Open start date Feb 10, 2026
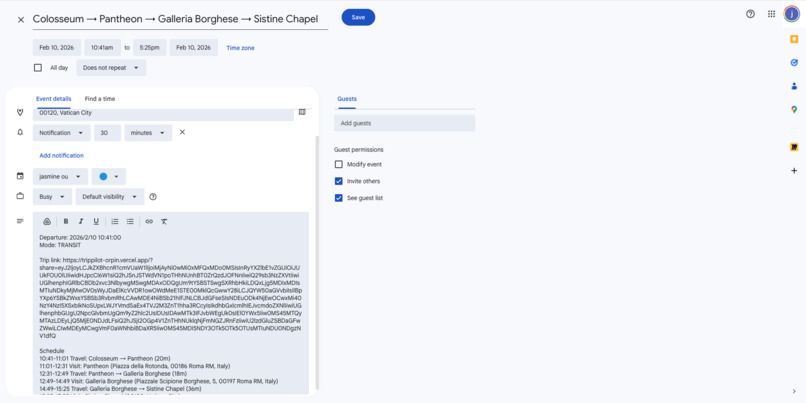Viewport: 806px width, 403px height. click(57, 47)
